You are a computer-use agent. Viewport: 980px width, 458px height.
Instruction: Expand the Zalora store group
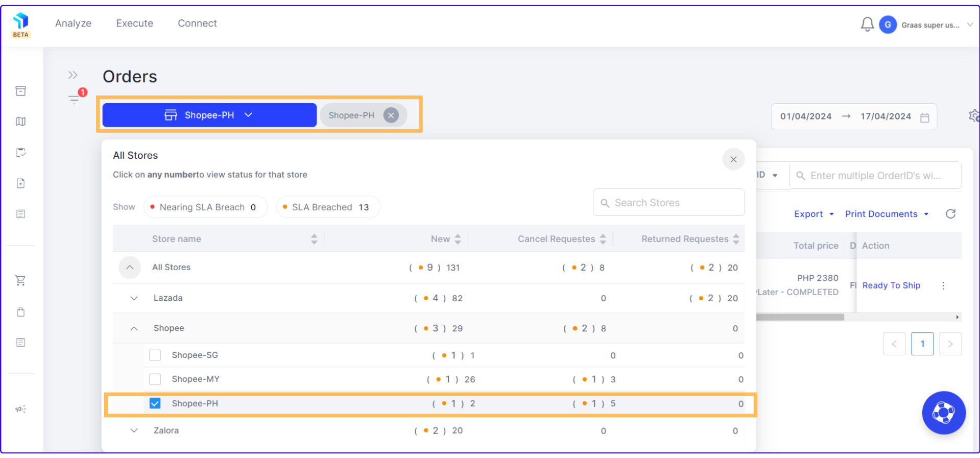click(134, 430)
